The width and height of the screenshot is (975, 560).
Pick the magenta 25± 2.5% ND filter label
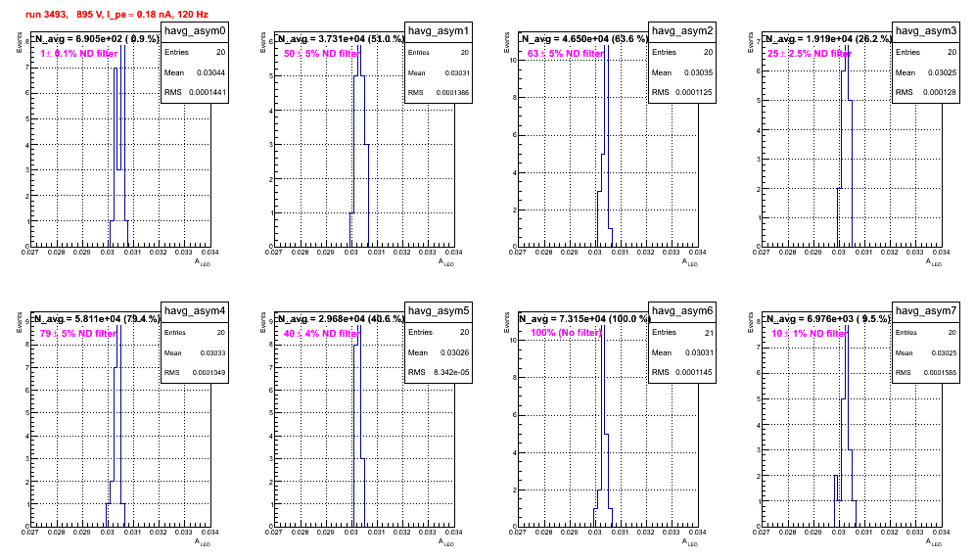(x=810, y=54)
